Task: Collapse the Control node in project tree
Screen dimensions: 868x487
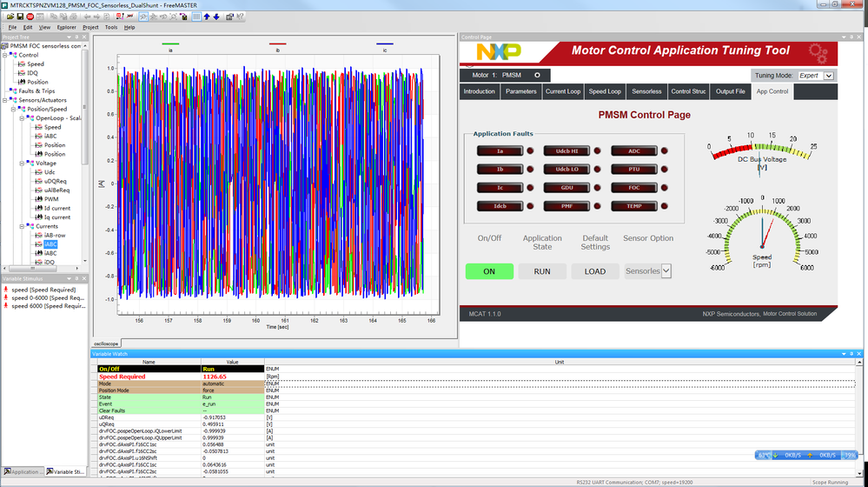Action: [5, 56]
